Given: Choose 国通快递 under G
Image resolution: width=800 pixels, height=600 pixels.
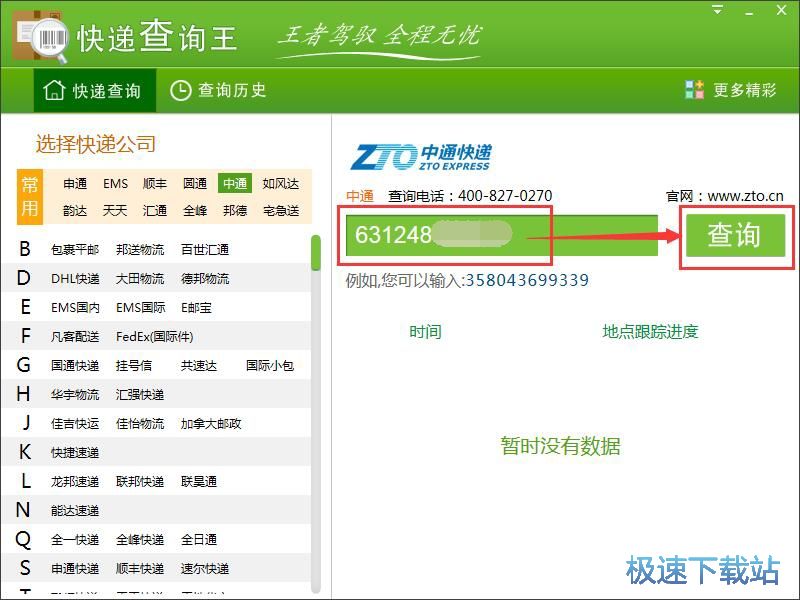Looking at the screenshot, I should click(x=75, y=366).
